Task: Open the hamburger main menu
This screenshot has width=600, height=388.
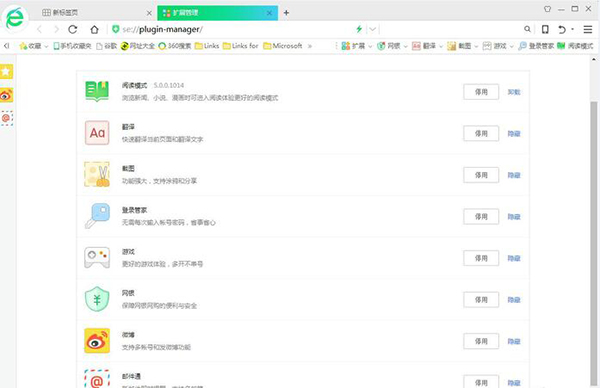Action: pyautogui.click(x=588, y=29)
